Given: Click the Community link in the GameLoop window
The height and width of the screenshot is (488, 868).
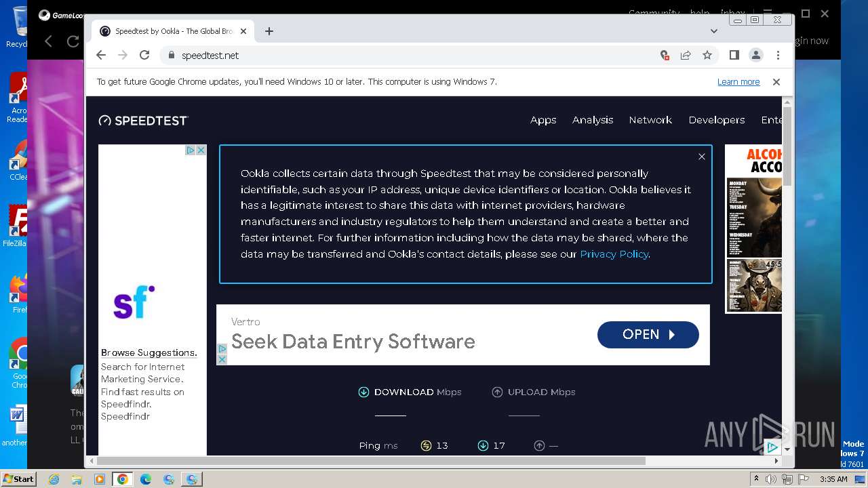Looking at the screenshot, I should [x=654, y=13].
